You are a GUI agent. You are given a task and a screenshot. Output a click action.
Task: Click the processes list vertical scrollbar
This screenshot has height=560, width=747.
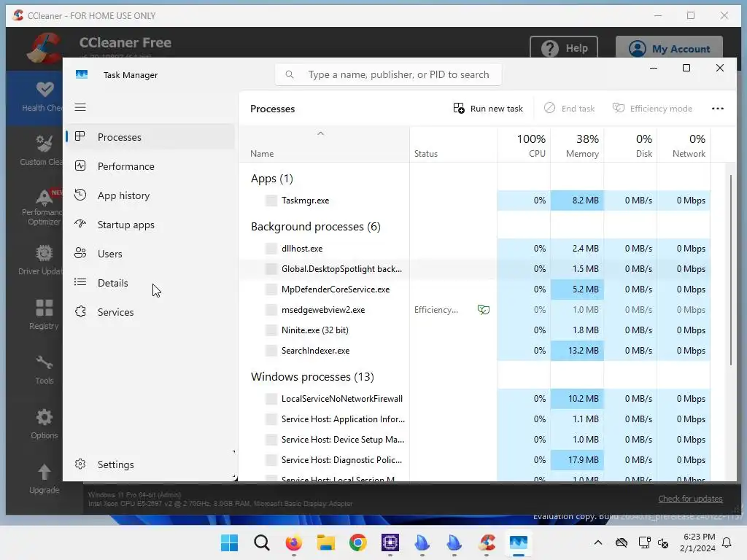(731, 271)
